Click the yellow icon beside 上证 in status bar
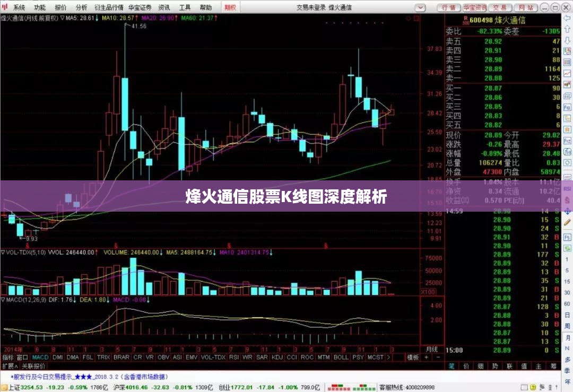 pyautogui.click(x=4, y=387)
